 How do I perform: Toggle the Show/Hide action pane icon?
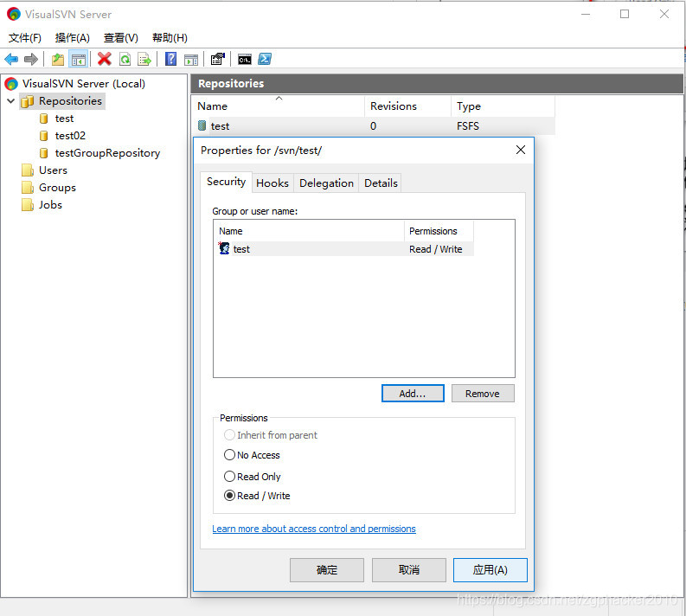coord(191,60)
